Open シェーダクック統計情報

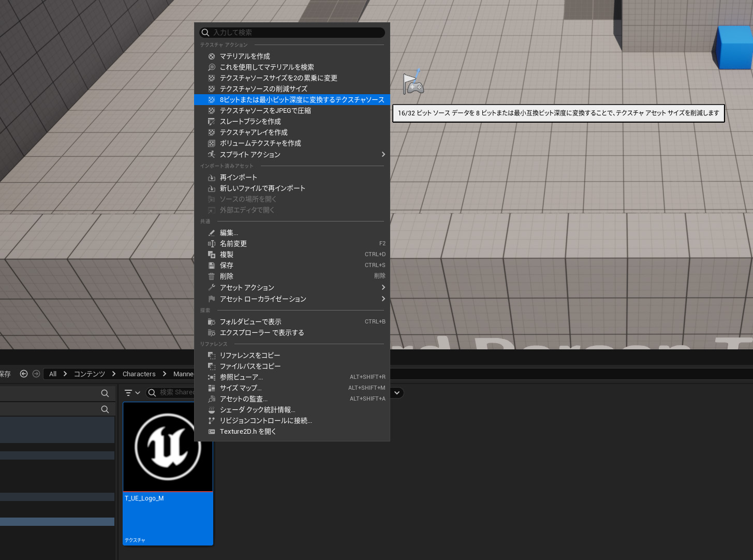pos(257,409)
